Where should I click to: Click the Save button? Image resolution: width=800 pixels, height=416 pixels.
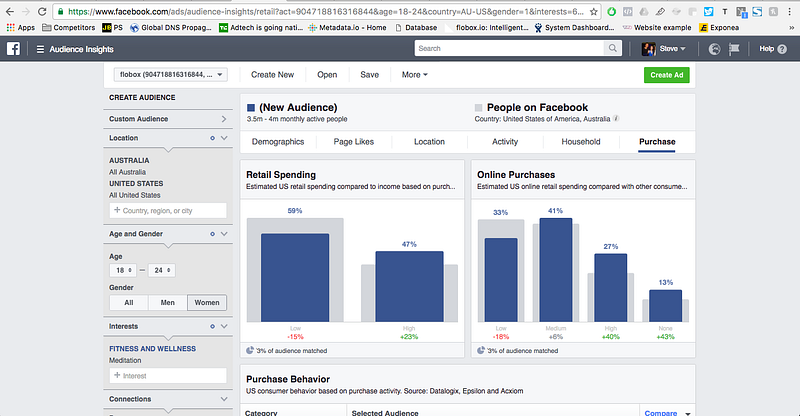369,75
